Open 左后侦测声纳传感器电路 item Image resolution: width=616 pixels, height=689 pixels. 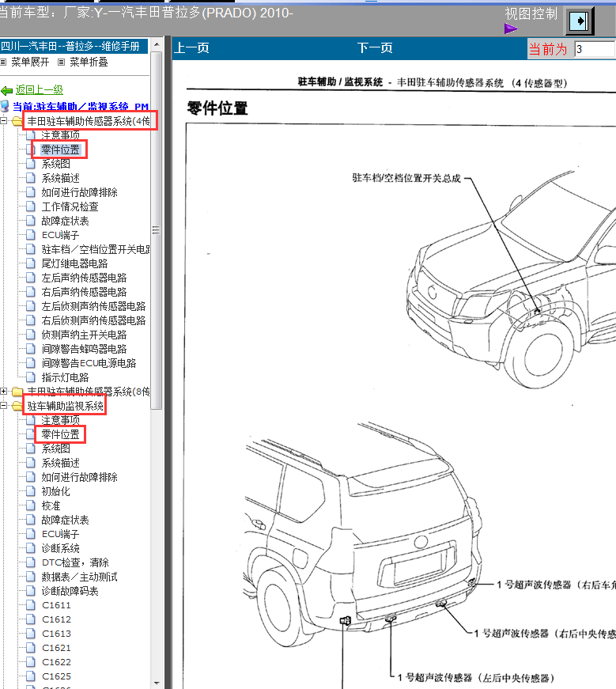point(93,306)
